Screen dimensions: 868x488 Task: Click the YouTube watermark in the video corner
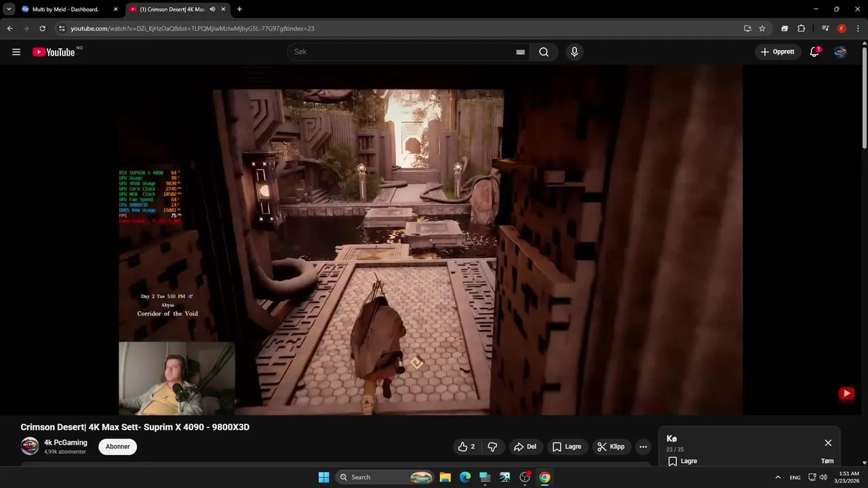click(x=846, y=394)
